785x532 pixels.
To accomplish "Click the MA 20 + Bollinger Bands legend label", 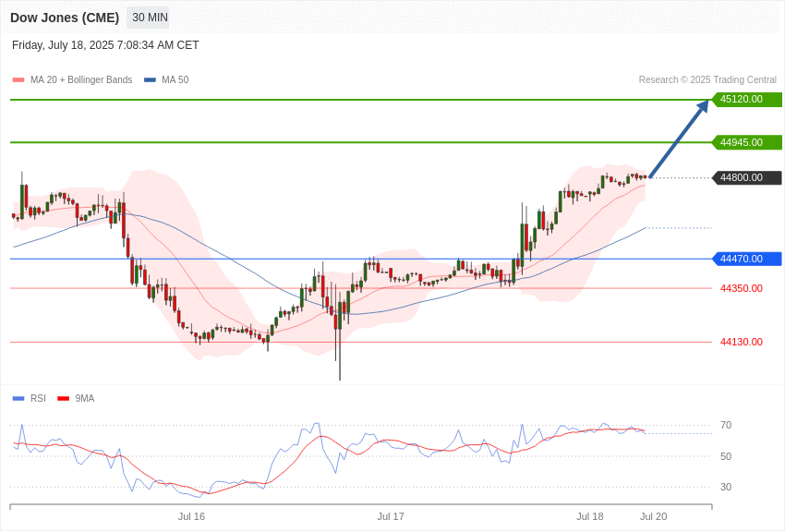I will click(x=81, y=80).
